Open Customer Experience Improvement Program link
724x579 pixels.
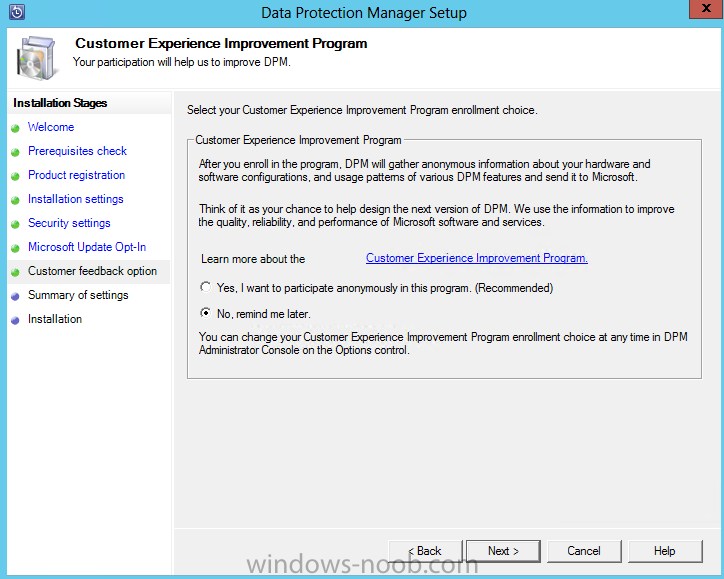[x=477, y=258]
